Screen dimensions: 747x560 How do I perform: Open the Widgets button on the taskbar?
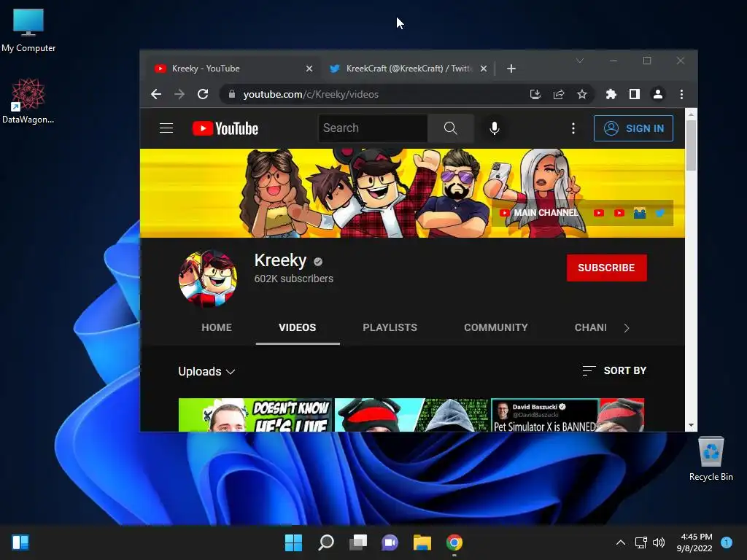(x=20, y=542)
